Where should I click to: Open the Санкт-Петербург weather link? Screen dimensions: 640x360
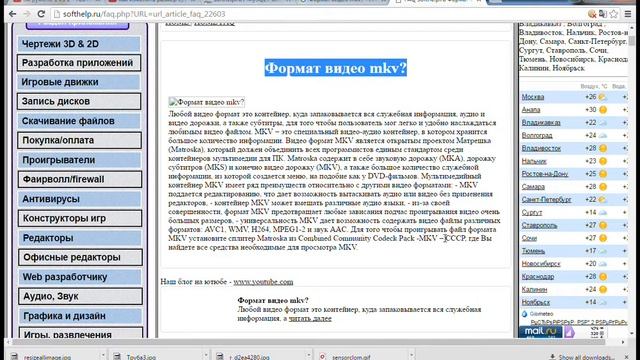point(547,200)
